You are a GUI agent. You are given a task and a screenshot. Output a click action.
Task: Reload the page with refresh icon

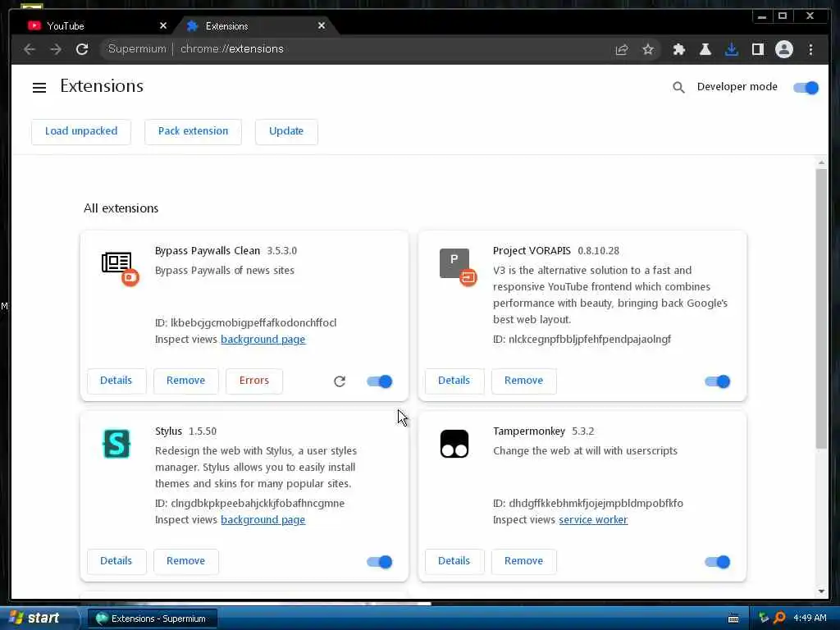[x=82, y=49]
